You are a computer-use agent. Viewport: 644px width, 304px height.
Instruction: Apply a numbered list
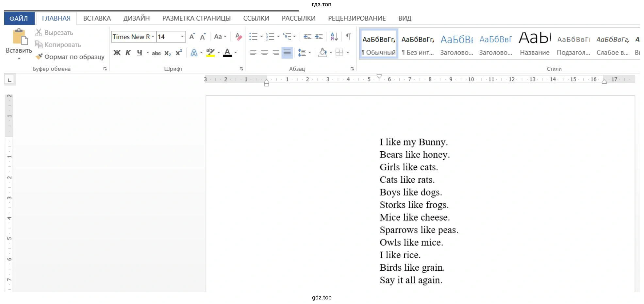(270, 36)
